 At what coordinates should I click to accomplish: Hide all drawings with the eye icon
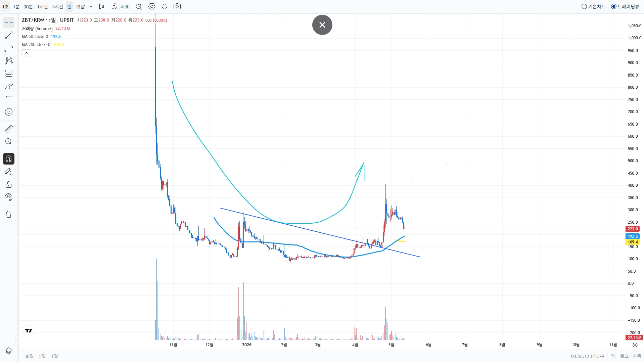[9, 197]
